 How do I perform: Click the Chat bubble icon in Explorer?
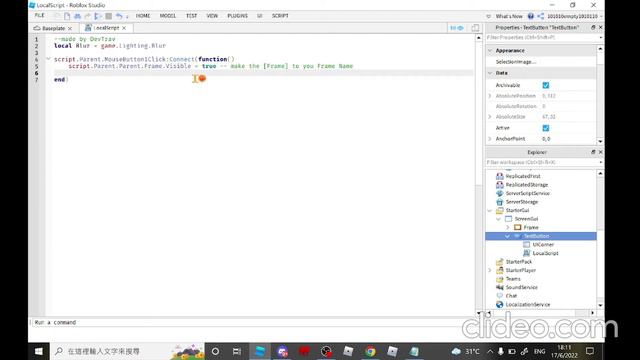click(500, 296)
